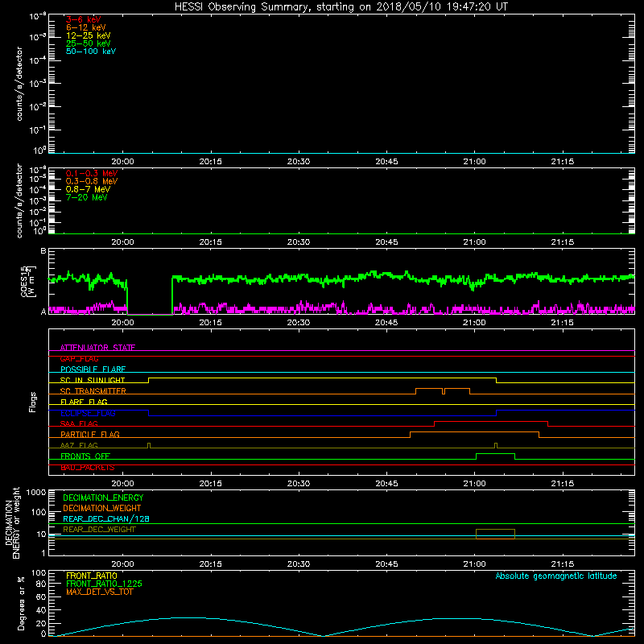The height and width of the screenshot is (644, 644).
Task: Select the ATTENUATOR_STATE flag label
Action: coord(97,348)
